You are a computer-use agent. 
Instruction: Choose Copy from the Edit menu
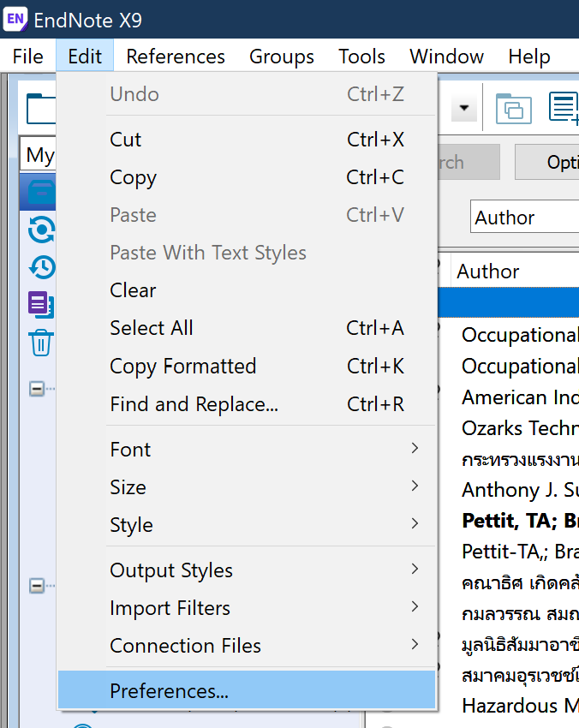pyautogui.click(x=247, y=177)
